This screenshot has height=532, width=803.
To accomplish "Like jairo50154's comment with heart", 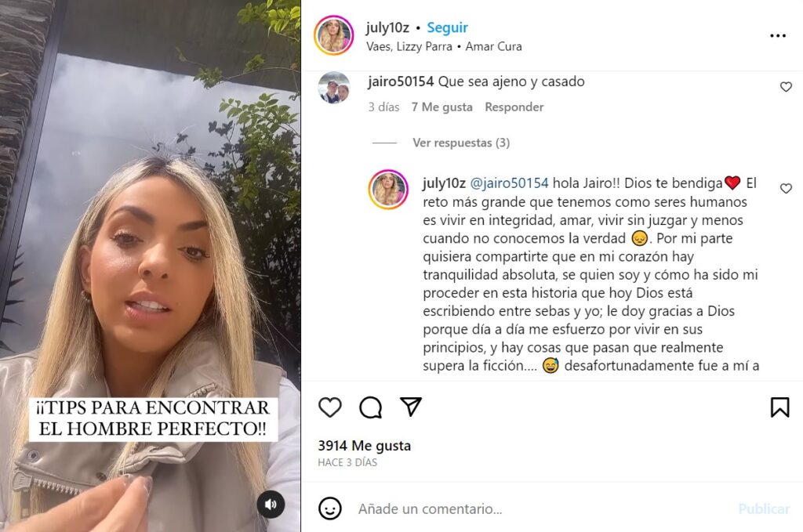I will (x=786, y=87).
